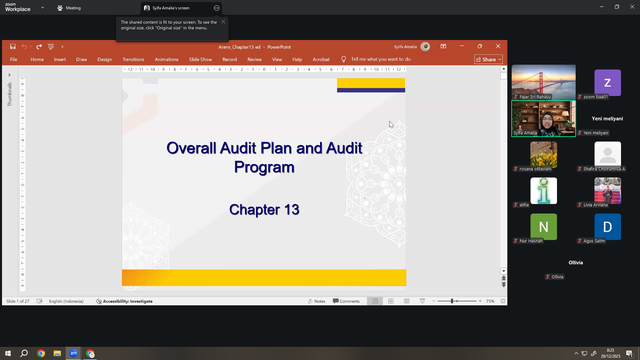640x360 pixels.
Task: Select the Transitions tab
Action: point(133,60)
